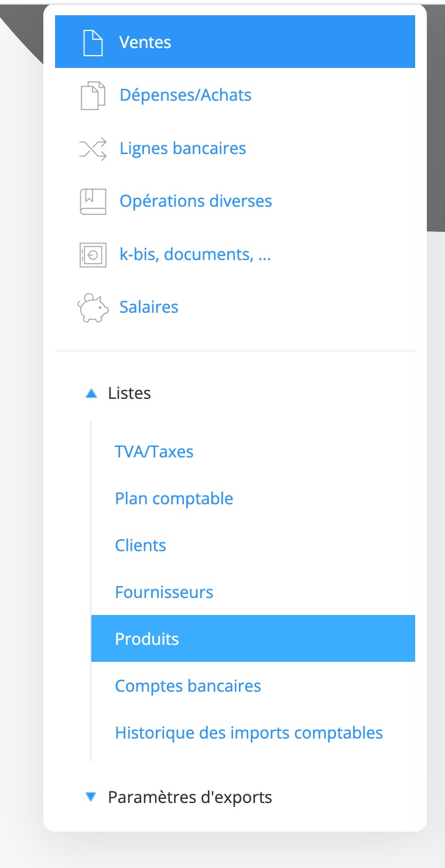Open the Ventes menu entry
445x868 pixels.
[x=145, y=42]
